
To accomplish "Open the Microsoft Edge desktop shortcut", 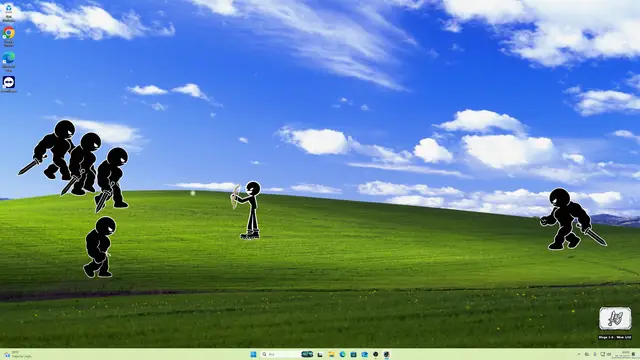I will click(9, 61).
